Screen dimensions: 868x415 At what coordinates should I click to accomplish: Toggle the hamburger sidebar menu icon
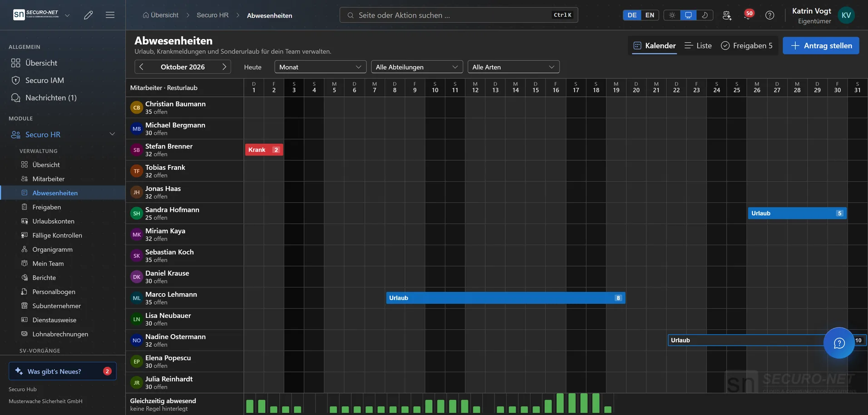click(110, 15)
